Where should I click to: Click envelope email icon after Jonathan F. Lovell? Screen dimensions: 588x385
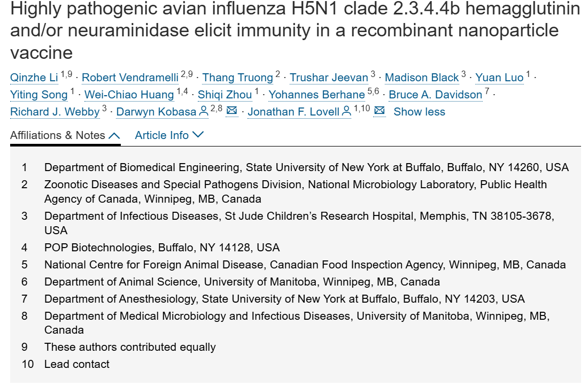(x=380, y=111)
